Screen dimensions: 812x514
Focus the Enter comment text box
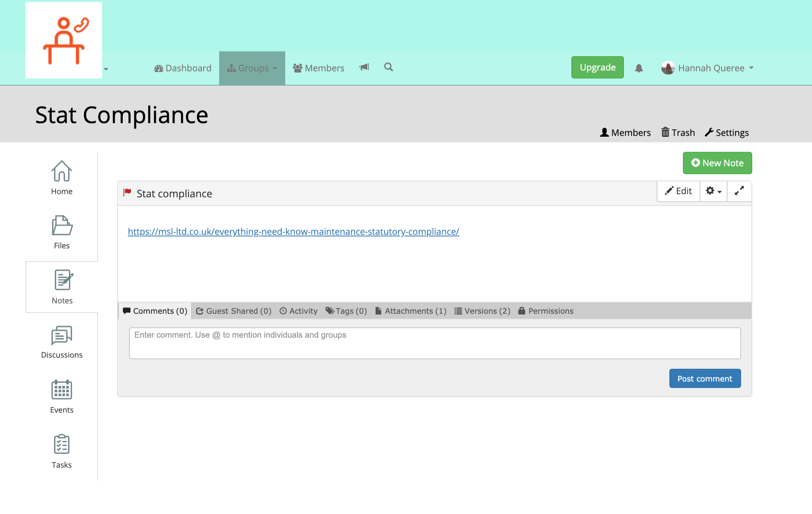click(x=435, y=343)
